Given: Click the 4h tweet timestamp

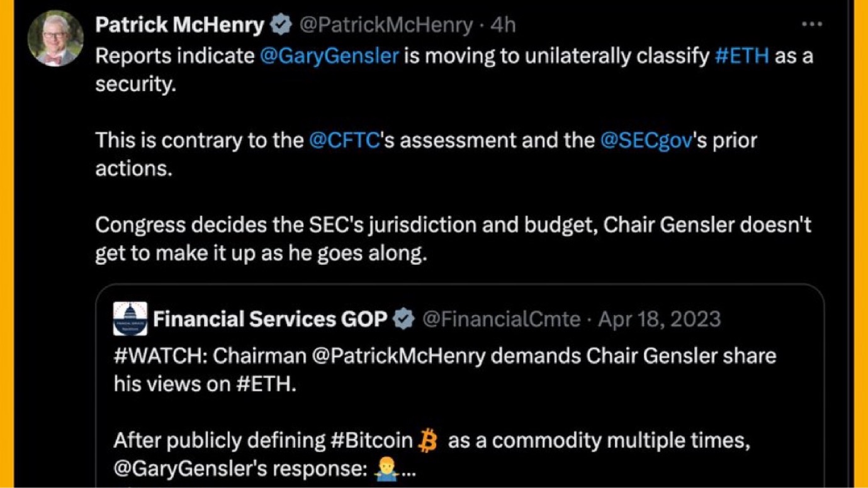Looking at the screenshot, I should [503, 25].
